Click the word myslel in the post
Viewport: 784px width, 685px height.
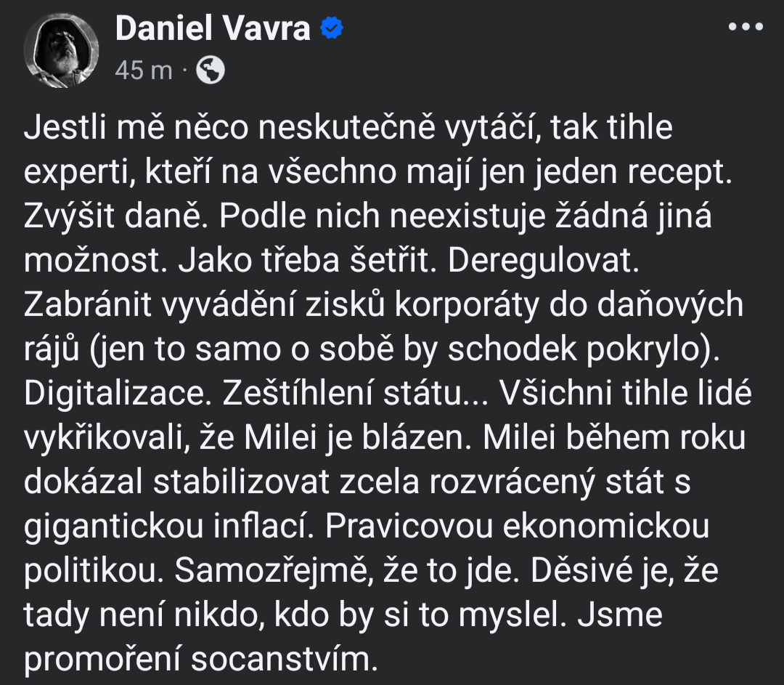pos(513,615)
